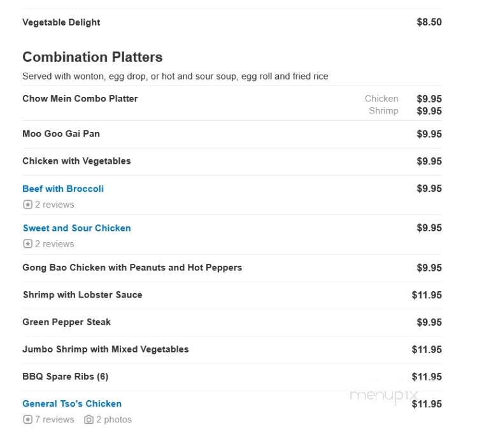Select the Chicken option for Chow Mein
This screenshot has width=498, height=448.
click(x=381, y=99)
